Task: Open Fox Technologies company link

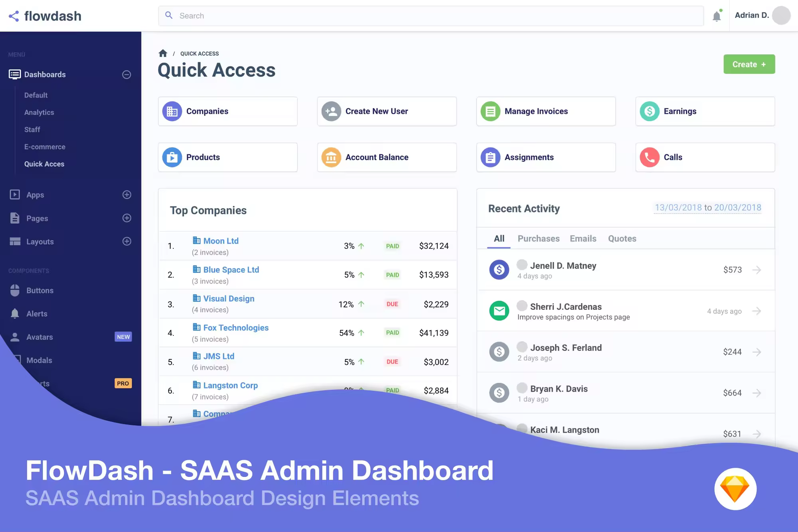Action: [x=236, y=328]
